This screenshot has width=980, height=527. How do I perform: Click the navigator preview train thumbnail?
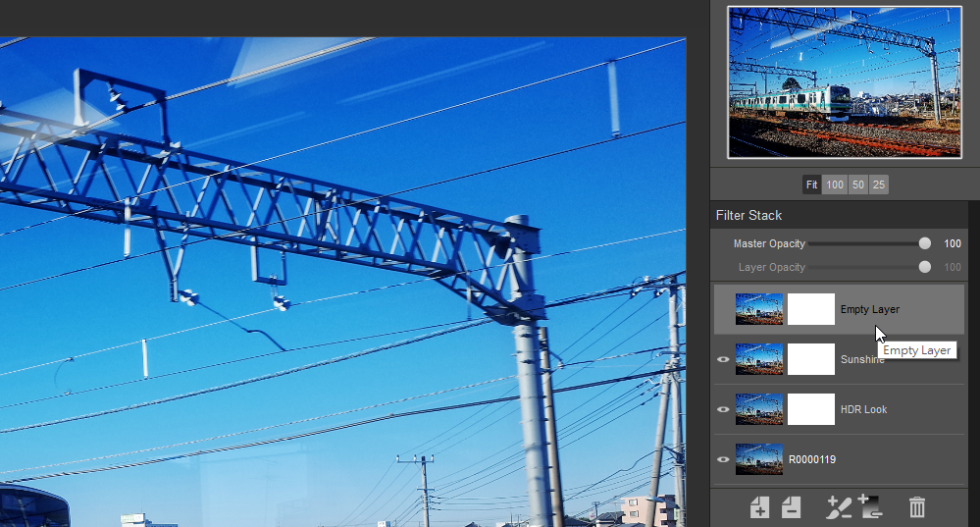point(845,82)
